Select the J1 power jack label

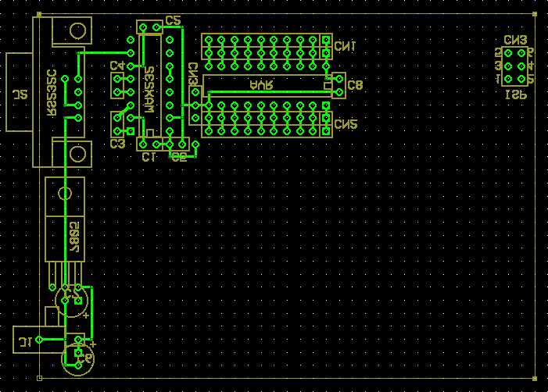25,340
